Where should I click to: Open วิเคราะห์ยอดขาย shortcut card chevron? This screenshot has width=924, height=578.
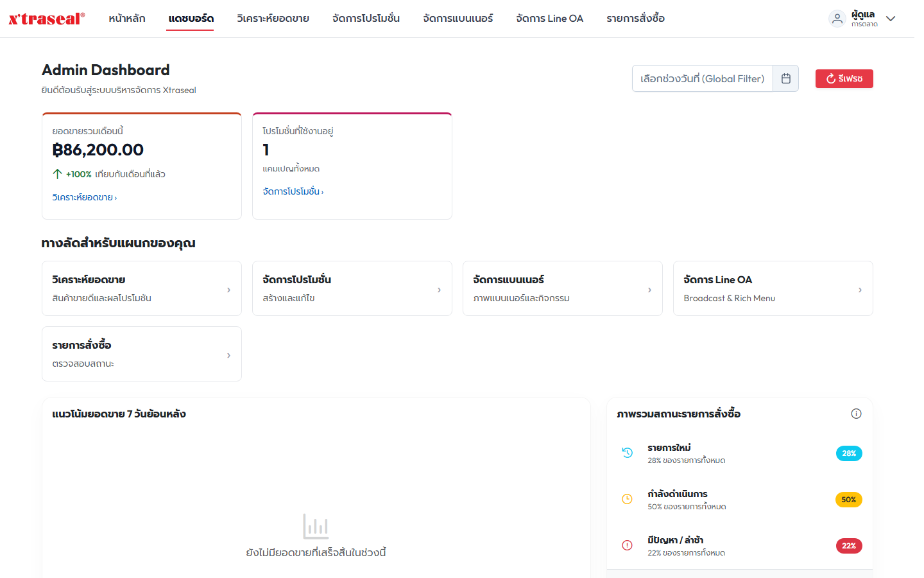tap(228, 290)
